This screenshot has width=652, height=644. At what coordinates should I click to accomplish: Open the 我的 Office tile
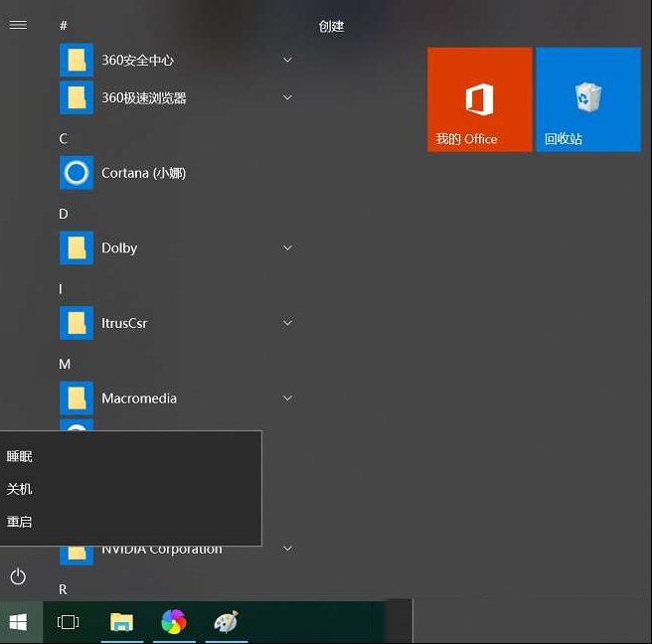tap(480, 99)
